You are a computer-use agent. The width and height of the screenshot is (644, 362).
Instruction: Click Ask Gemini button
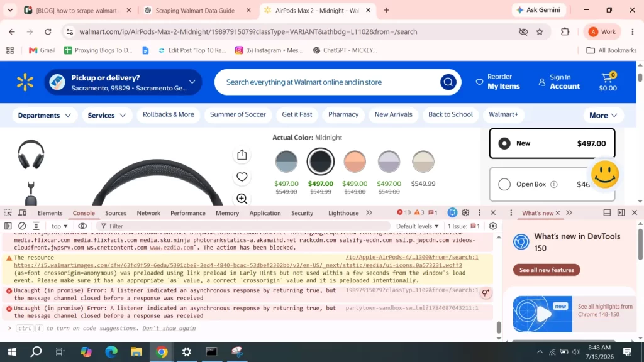click(x=538, y=10)
